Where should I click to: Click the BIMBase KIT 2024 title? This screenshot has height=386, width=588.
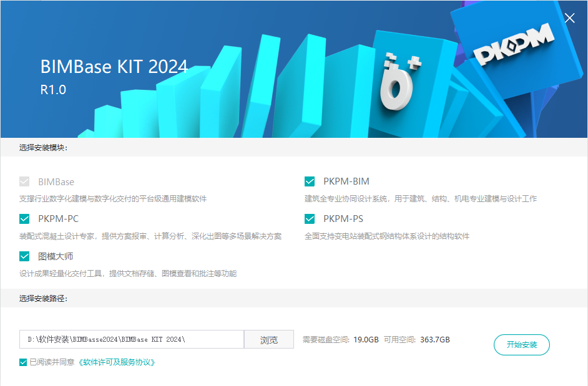point(114,67)
